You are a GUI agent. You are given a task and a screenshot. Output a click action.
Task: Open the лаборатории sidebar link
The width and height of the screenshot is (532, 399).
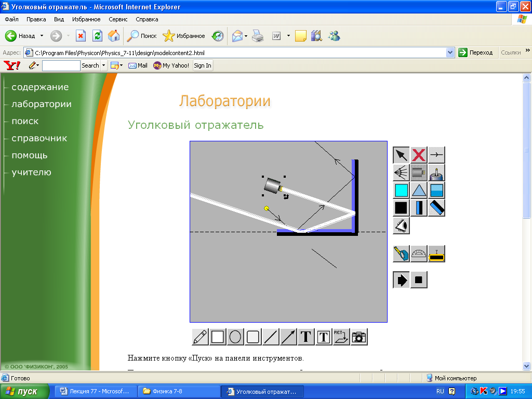tap(42, 104)
